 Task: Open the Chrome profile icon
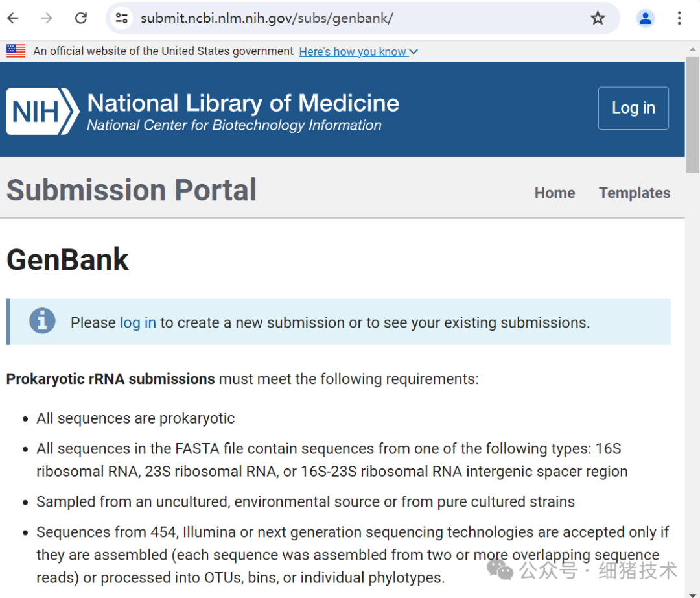[x=645, y=18]
